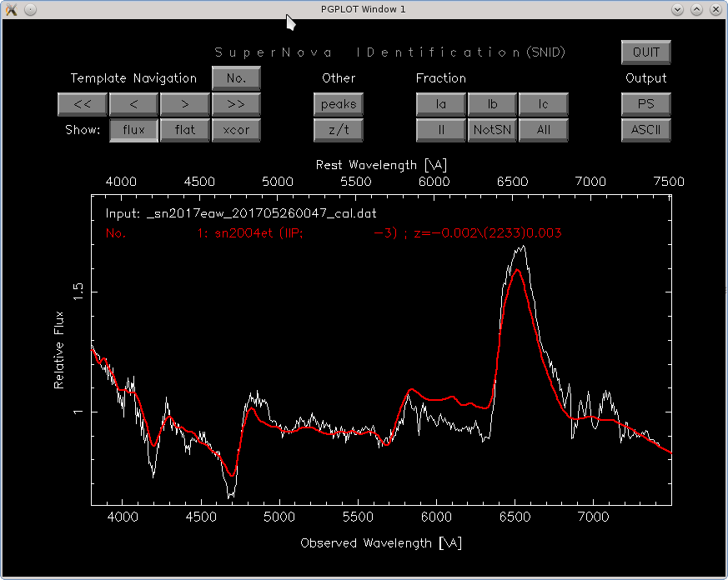Open the z/t plot
This screenshot has height=580, width=728.
pos(339,130)
